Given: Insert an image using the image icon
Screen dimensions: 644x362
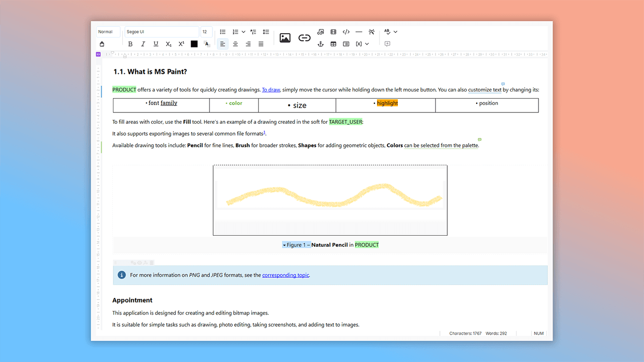Looking at the screenshot, I should tap(285, 38).
